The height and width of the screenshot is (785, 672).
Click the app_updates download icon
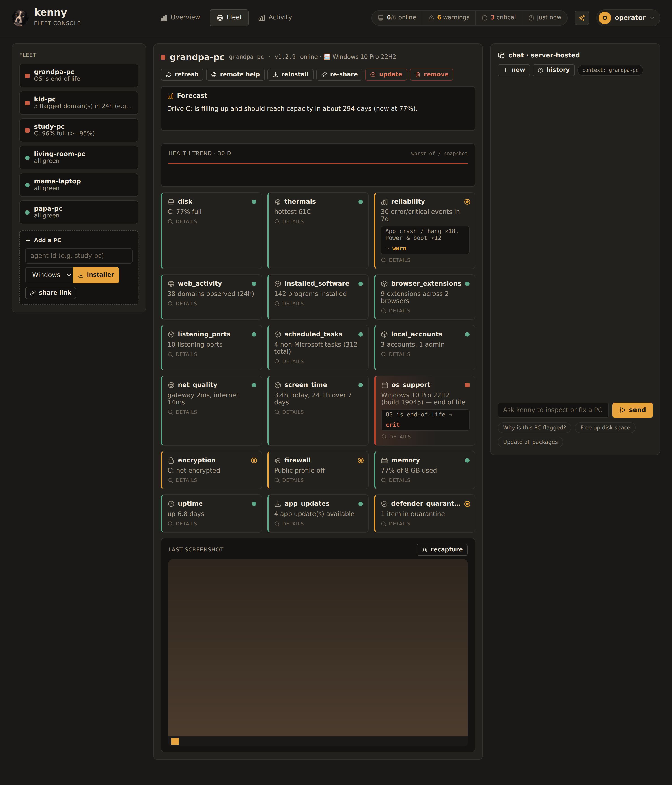(x=278, y=504)
